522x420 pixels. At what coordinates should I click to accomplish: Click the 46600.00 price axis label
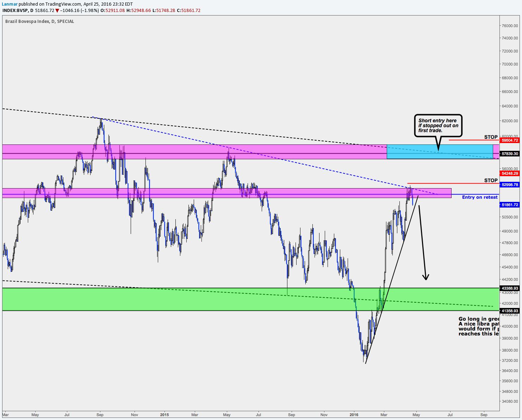[510, 255]
